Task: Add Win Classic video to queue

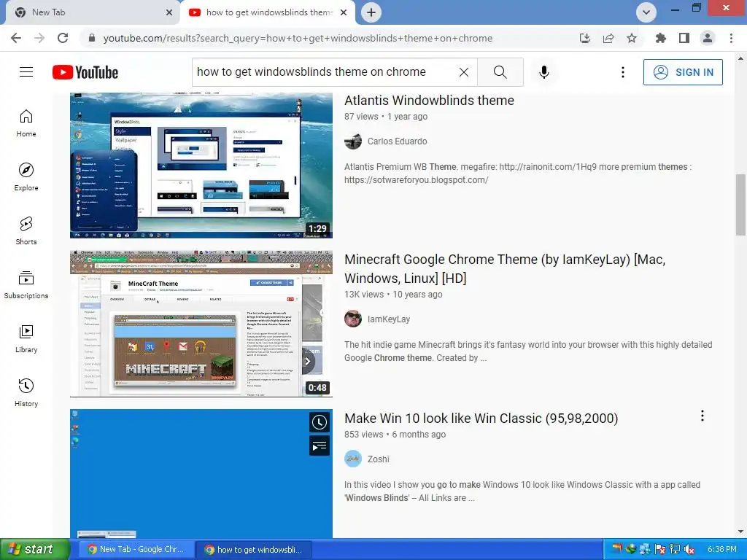Action: pyautogui.click(x=320, y=446)
